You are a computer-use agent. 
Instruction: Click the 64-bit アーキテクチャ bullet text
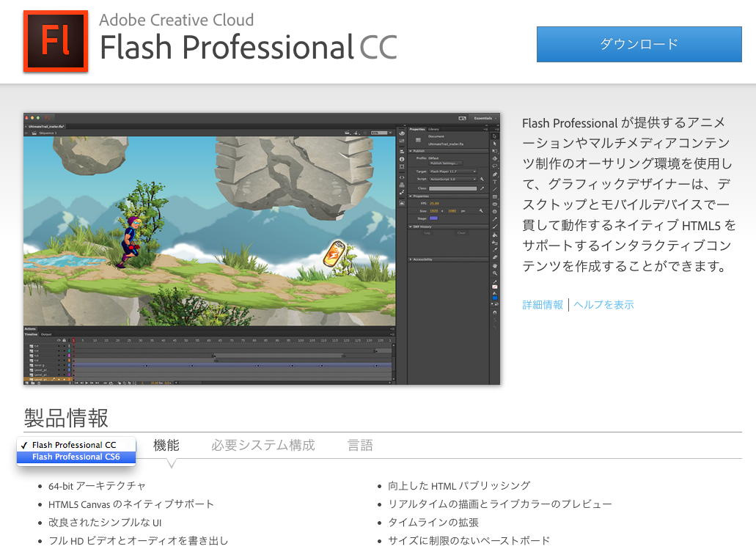97,486
